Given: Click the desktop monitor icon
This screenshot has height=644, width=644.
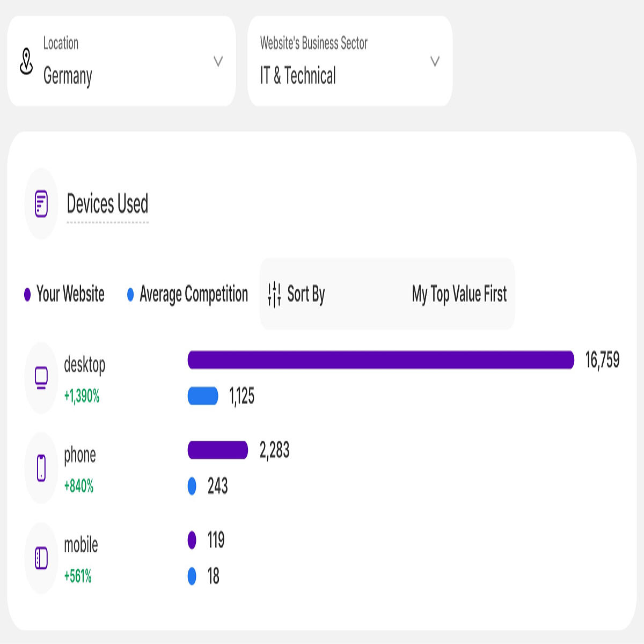Looking at the screenshot, I should pos(41,378).
